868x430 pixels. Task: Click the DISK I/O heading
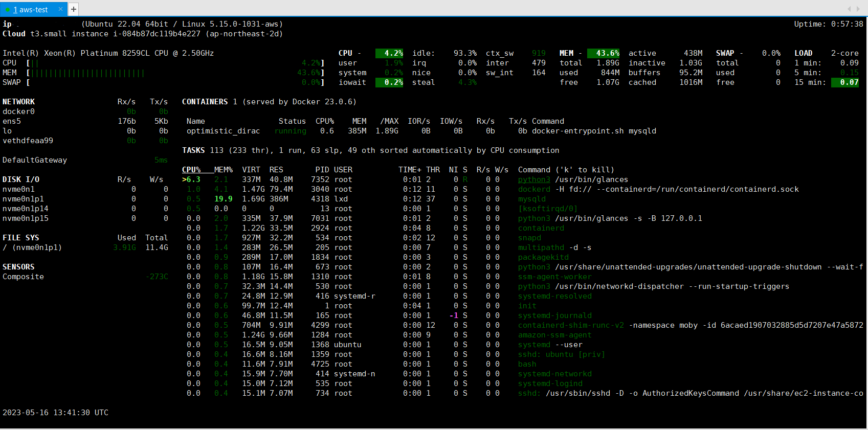click(x=21, y=179)
